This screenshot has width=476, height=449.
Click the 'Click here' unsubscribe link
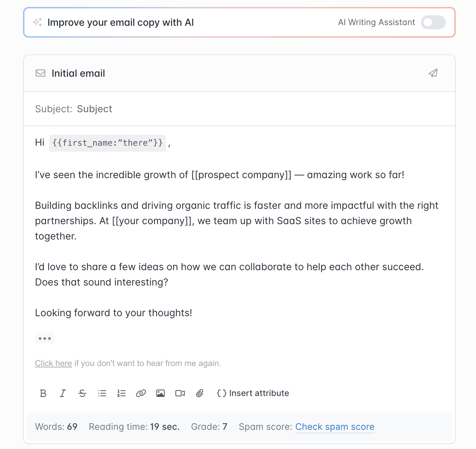pos(53,363)
